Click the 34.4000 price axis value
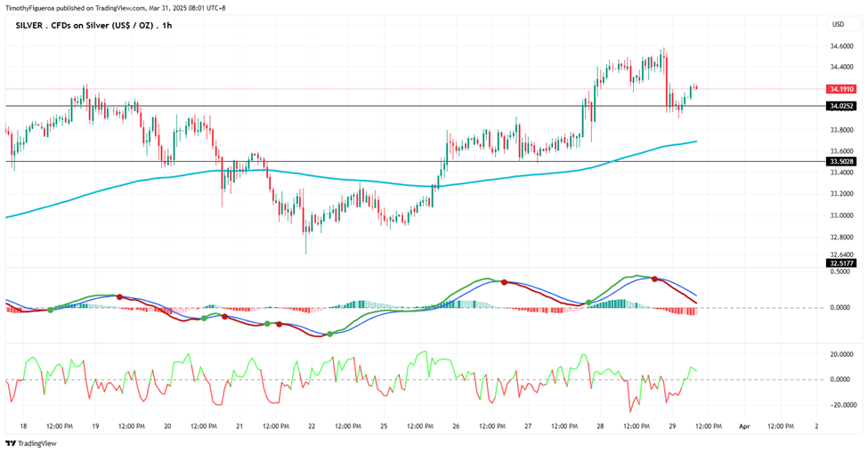 [841, 68]
